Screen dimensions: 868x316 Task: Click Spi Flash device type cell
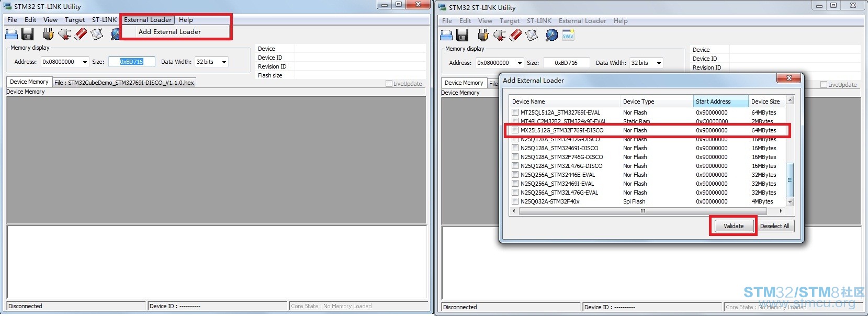634,201
